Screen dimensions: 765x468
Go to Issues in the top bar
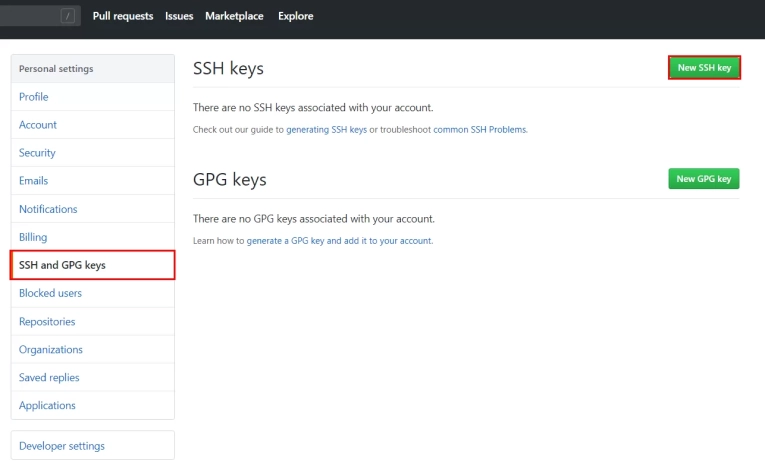click(x=179, y=16)
